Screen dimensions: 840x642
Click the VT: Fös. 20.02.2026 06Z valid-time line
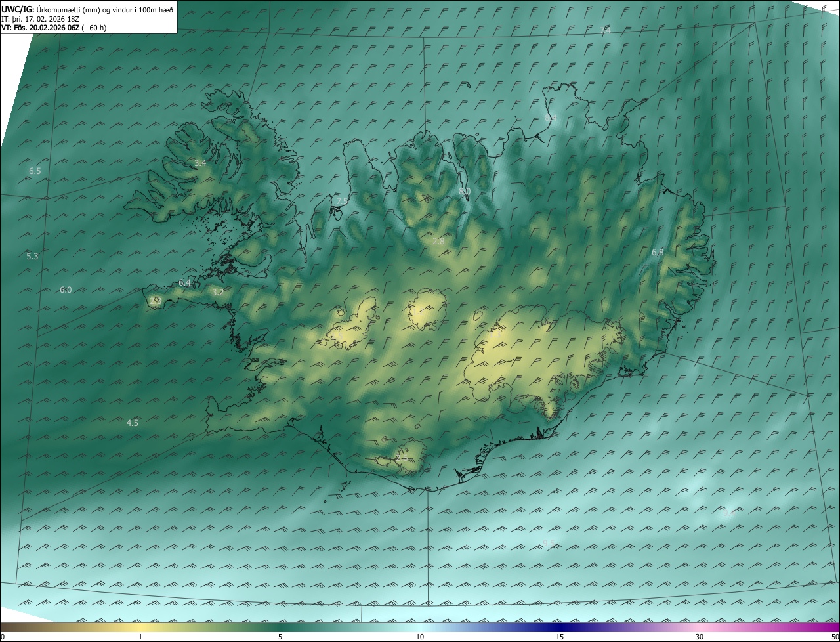pos(54,28)
